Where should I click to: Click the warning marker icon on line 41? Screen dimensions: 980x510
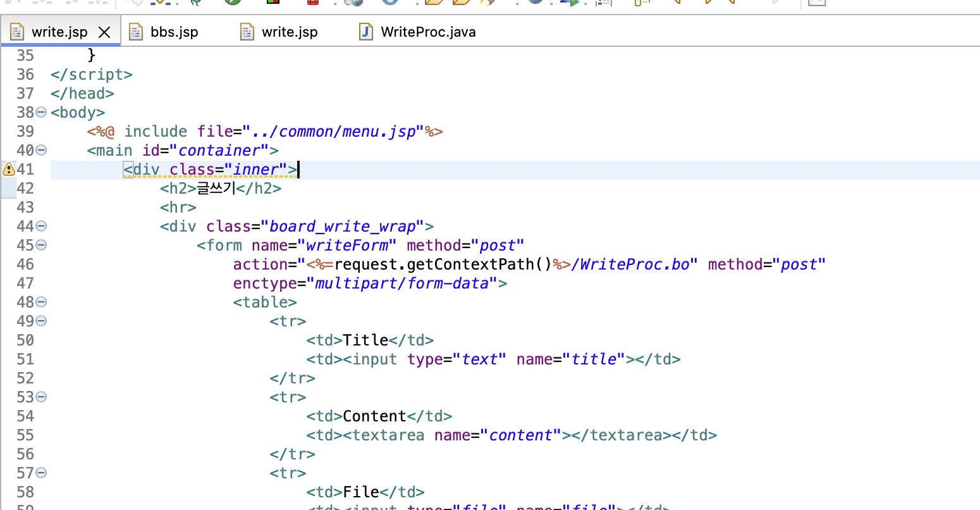pyautogui.click(x=9, y=169)
